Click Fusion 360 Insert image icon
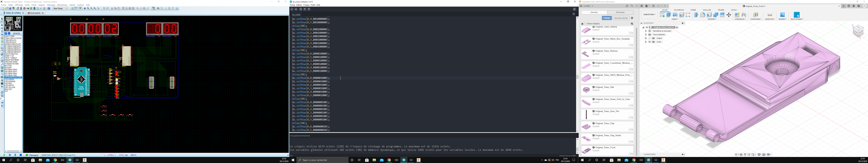Image resolution: width=868 pixels, height=163 pixels. click(782, 15)
